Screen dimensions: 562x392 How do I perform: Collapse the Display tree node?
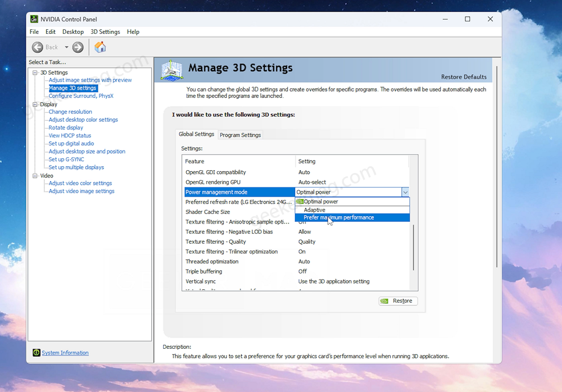35,104
